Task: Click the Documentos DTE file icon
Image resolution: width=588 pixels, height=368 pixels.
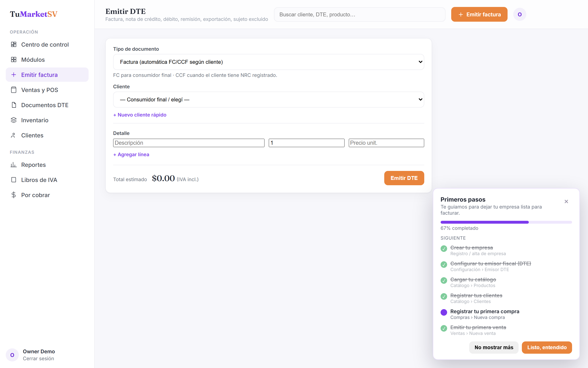Action: pos(14,105)
